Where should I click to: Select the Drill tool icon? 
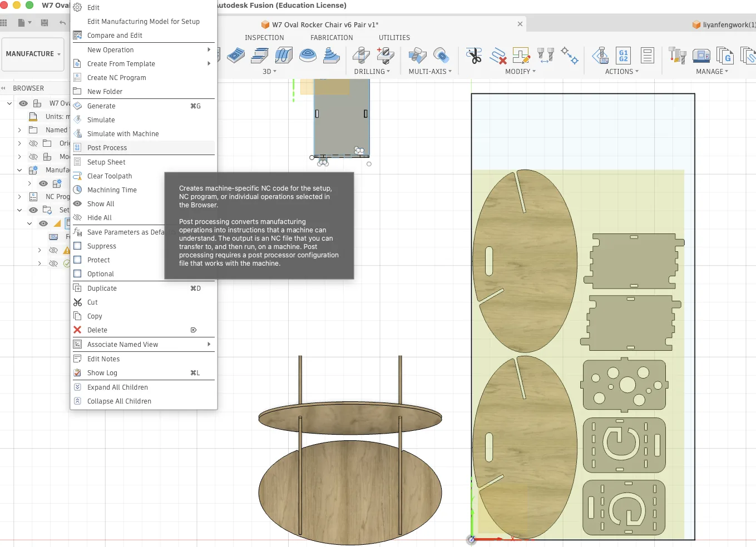(361, 56)
